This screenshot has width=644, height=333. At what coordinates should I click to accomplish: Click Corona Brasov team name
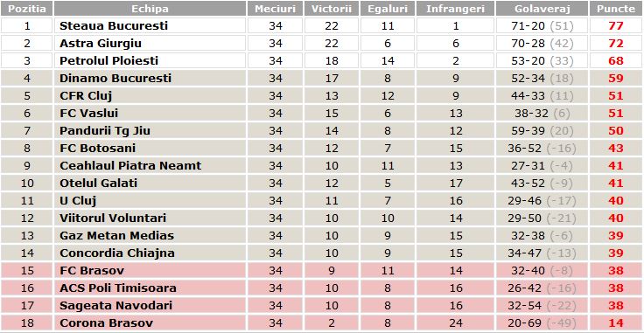[x=107, y=323]
